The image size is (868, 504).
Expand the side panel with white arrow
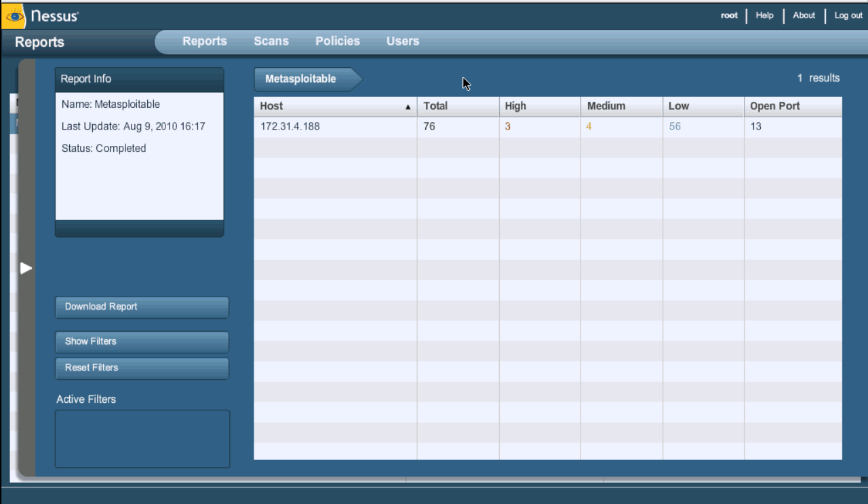(x=26, y=268)
